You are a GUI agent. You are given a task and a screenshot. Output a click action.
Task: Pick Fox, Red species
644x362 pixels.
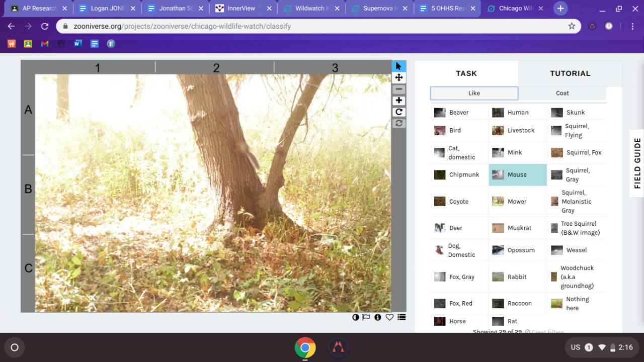click(459, 304)
